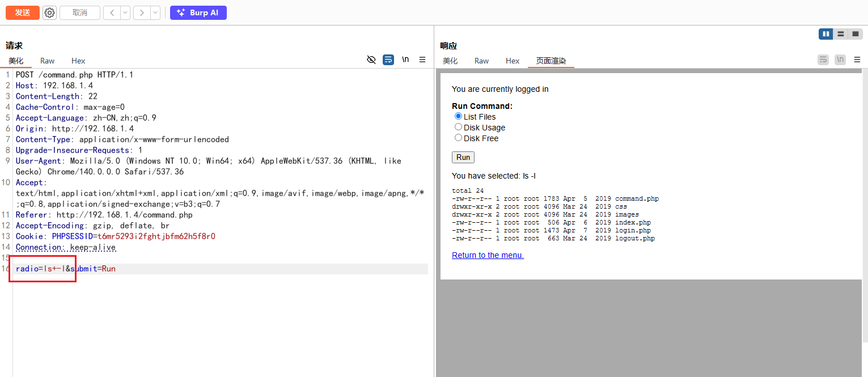Expand the back history dropdown arrow
This screenshot has height=377, width=868.
(125, 12)
